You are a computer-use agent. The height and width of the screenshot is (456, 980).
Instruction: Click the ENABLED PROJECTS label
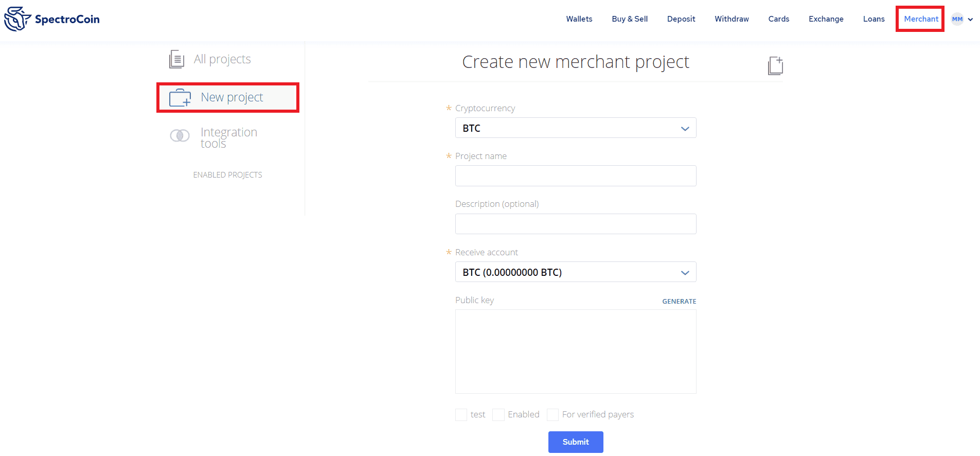[x=227, y=175]
